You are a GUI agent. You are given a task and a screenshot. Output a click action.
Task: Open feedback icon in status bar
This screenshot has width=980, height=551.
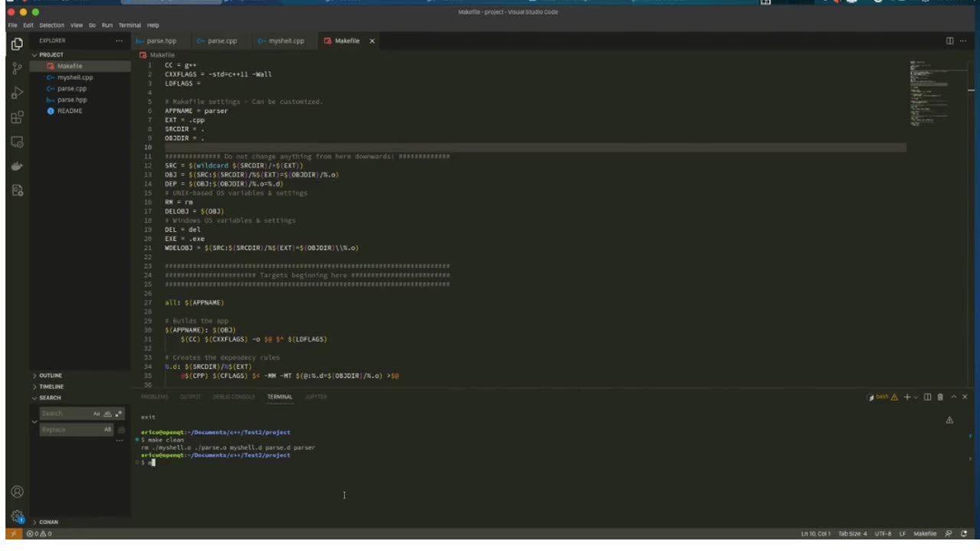949,533
